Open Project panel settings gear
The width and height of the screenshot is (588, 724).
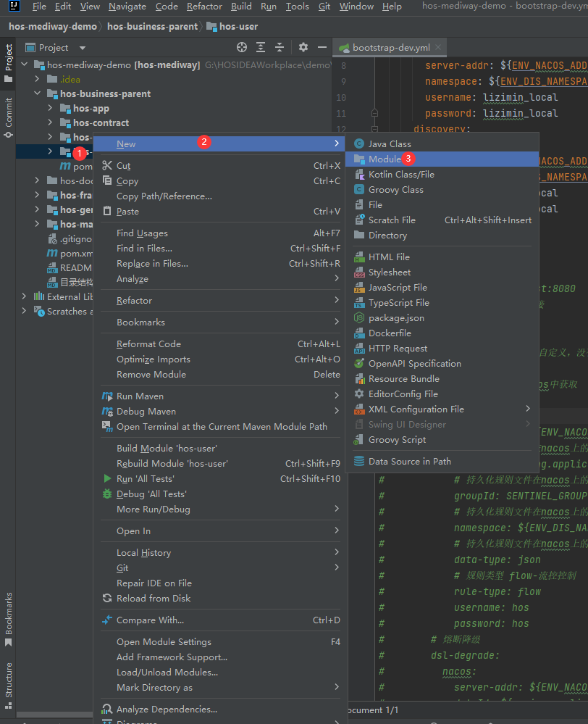[x=303, y=47]
